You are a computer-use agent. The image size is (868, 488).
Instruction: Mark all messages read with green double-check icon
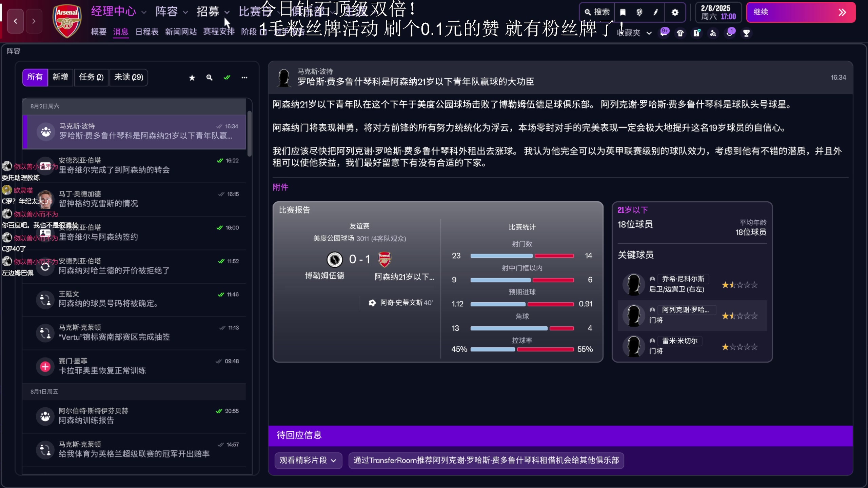(227, 77)
